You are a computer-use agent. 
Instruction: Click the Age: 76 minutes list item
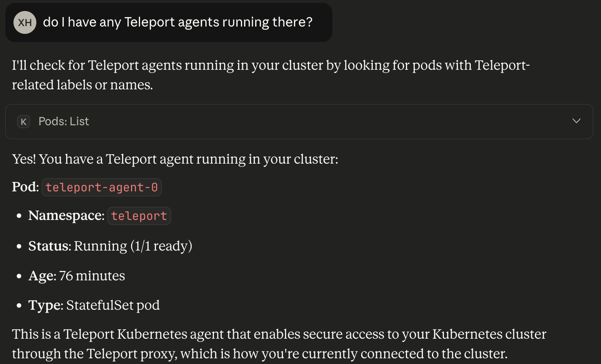[76, 276]
